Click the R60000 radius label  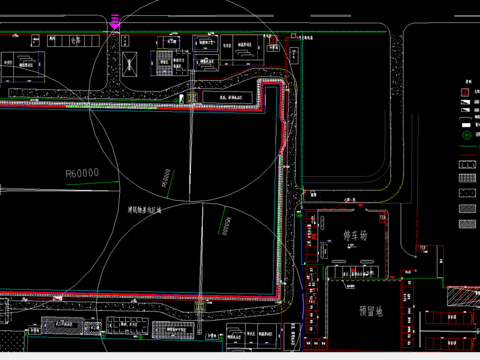tap(82, 173)
